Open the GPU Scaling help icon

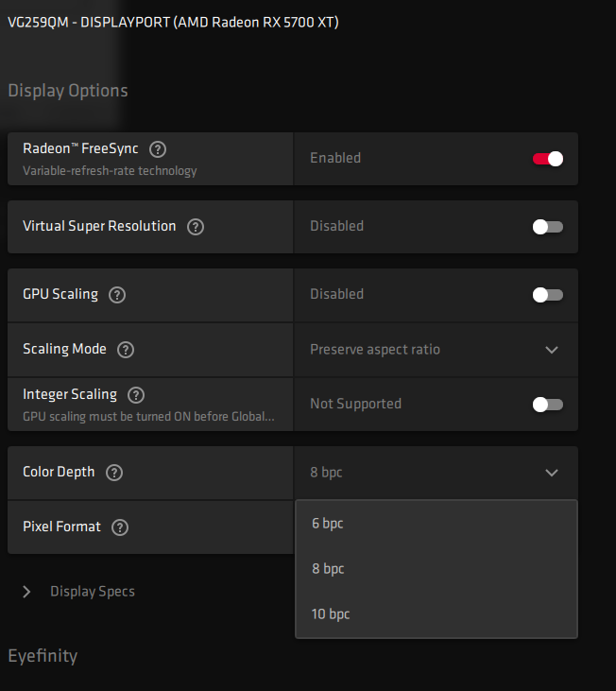click(x=117, y=295)
